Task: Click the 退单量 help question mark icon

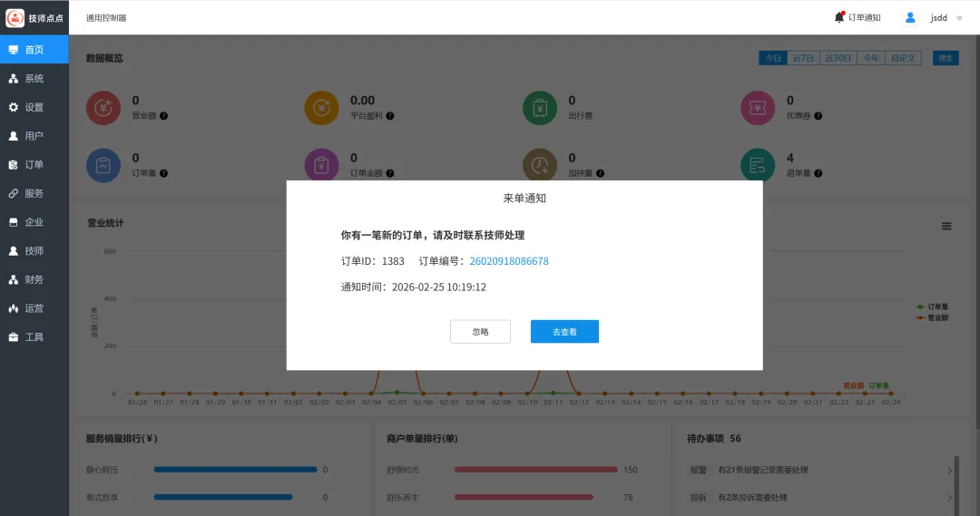Action: tap(818, 173)
